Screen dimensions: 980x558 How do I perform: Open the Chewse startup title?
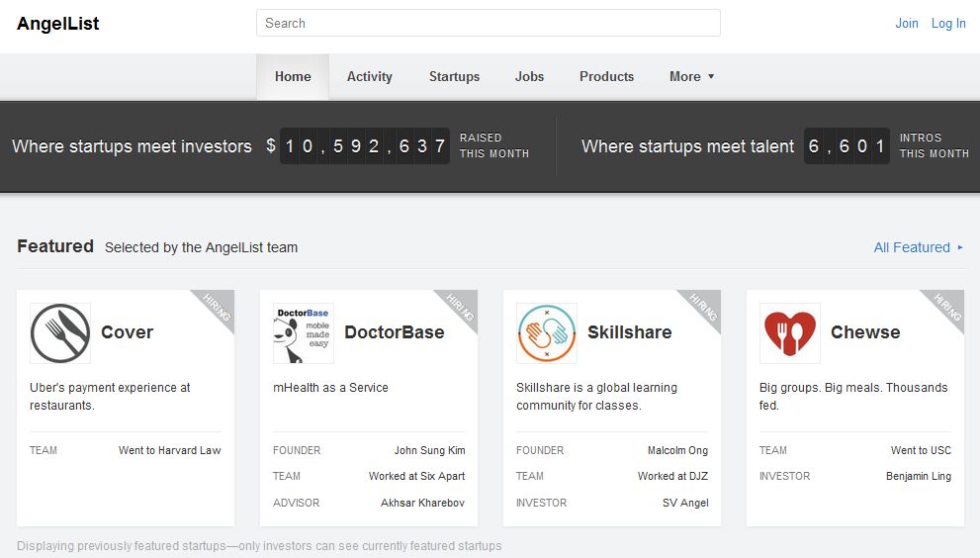coord(865,332)
